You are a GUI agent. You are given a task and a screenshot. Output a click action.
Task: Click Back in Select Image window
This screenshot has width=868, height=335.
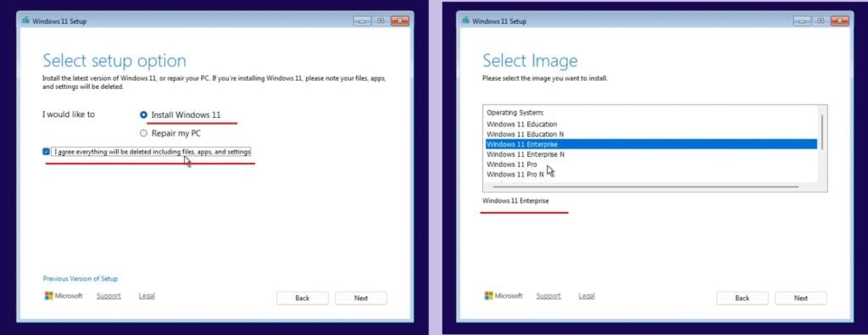pos(743,298)
